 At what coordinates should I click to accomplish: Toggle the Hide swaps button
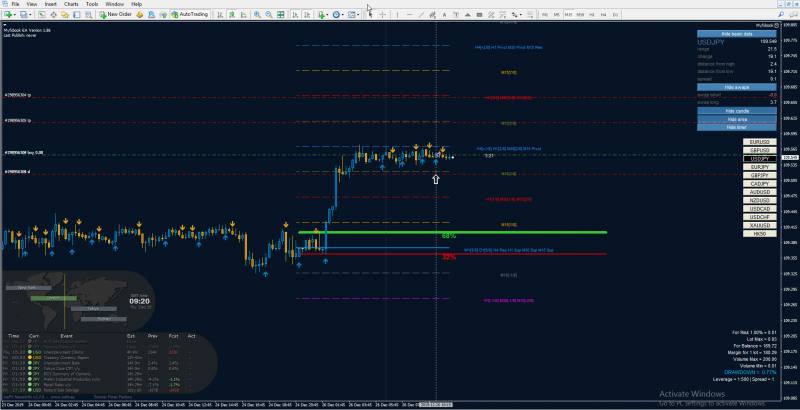(737, 87)
